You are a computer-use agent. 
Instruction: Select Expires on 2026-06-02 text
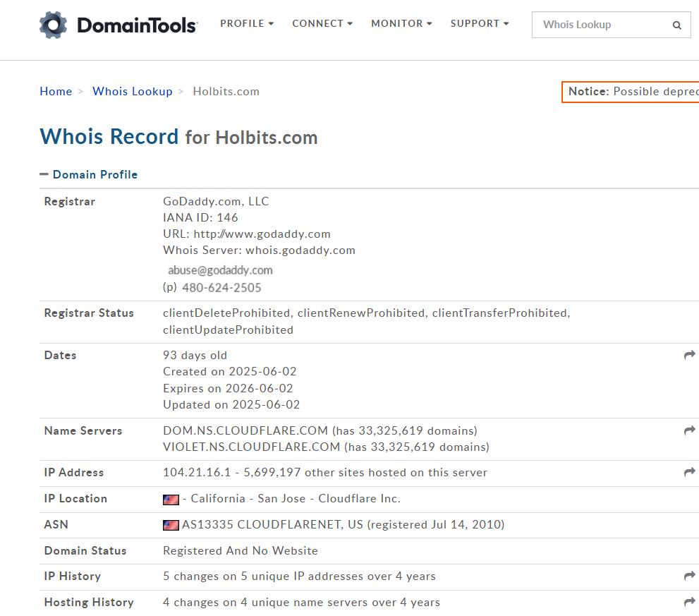228,389
